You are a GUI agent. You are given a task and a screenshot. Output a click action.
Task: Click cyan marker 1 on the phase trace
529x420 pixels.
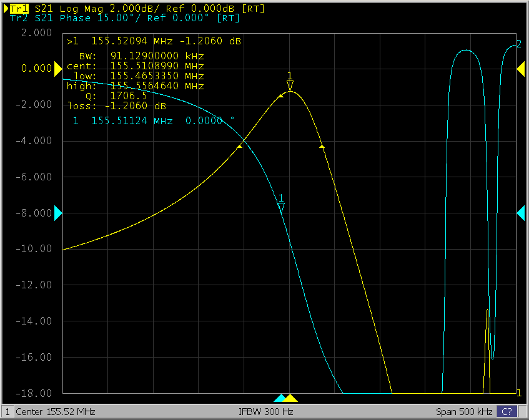point(281,207)
